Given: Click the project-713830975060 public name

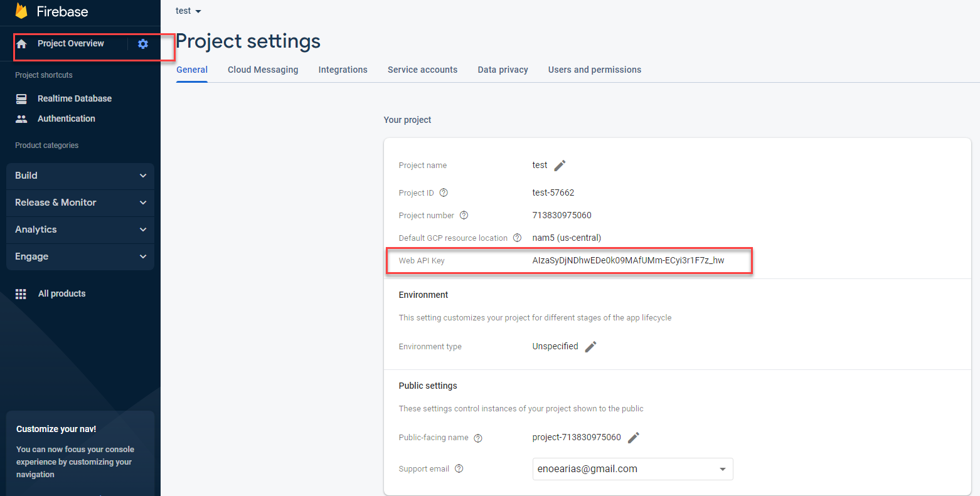Looking at the screenshot, I should coord(577,437).
